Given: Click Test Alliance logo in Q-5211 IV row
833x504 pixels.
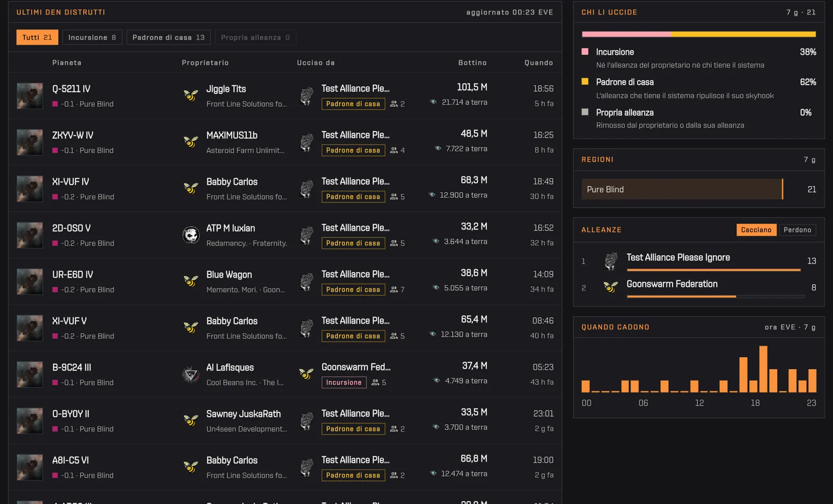Looking at the screenshot, I should (307, 96).
